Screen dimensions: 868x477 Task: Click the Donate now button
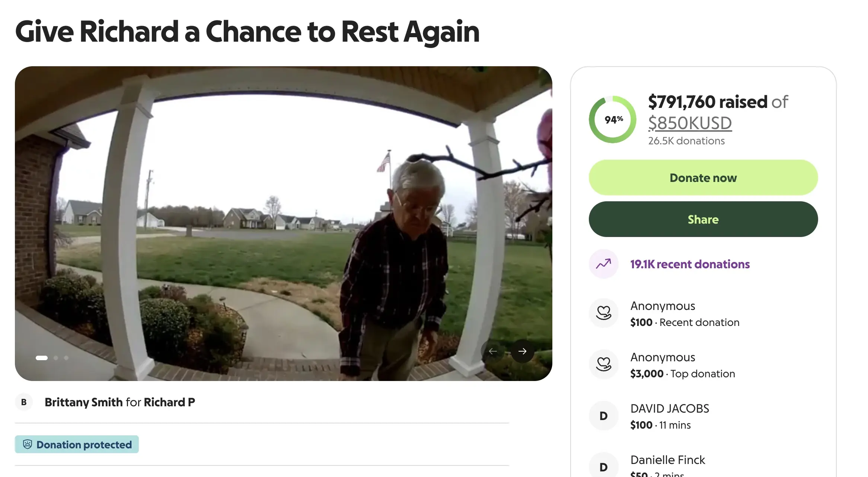703,177
